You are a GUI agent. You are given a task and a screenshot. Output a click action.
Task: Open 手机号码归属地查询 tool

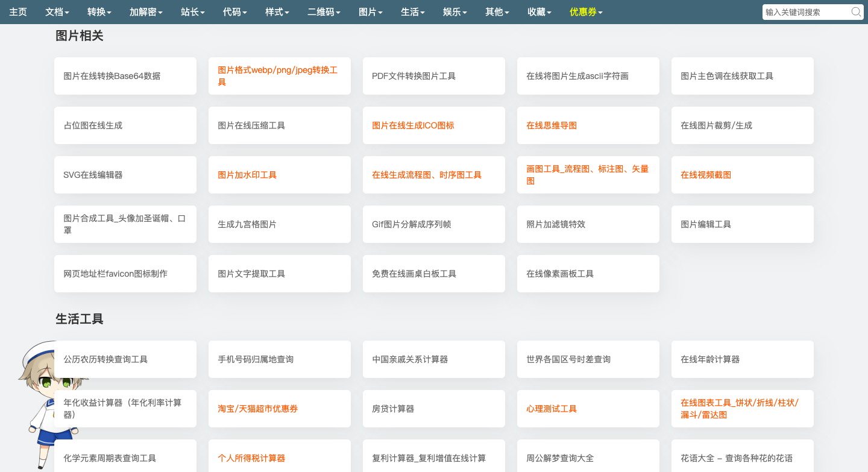[x=279, y=359]
